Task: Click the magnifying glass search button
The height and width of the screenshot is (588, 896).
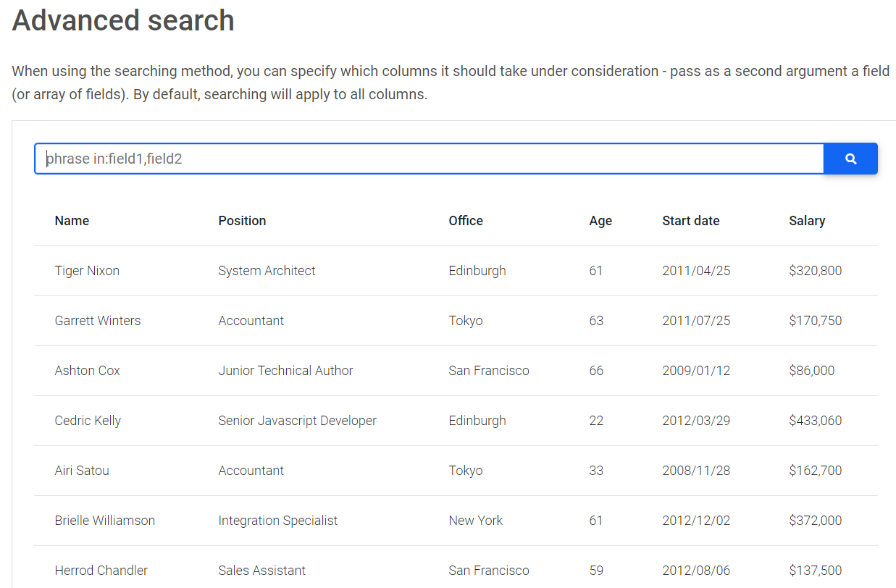Action: (x=850, y=159)
